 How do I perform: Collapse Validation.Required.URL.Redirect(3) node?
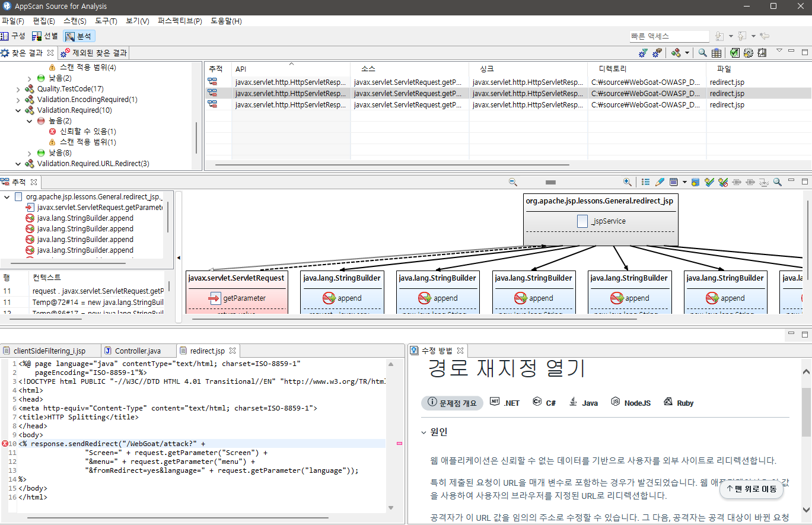[18, 164]
